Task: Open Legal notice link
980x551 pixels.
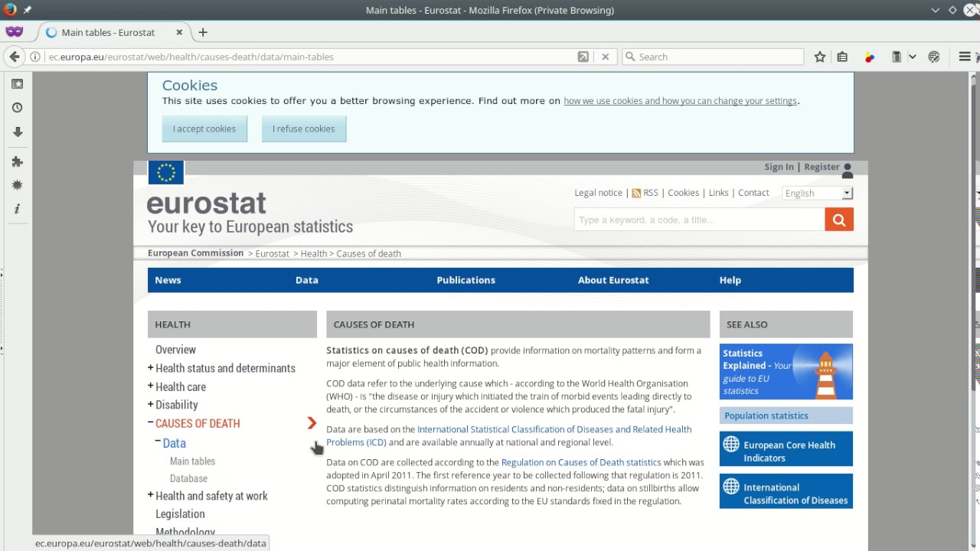Action: (x=598, y=193)
